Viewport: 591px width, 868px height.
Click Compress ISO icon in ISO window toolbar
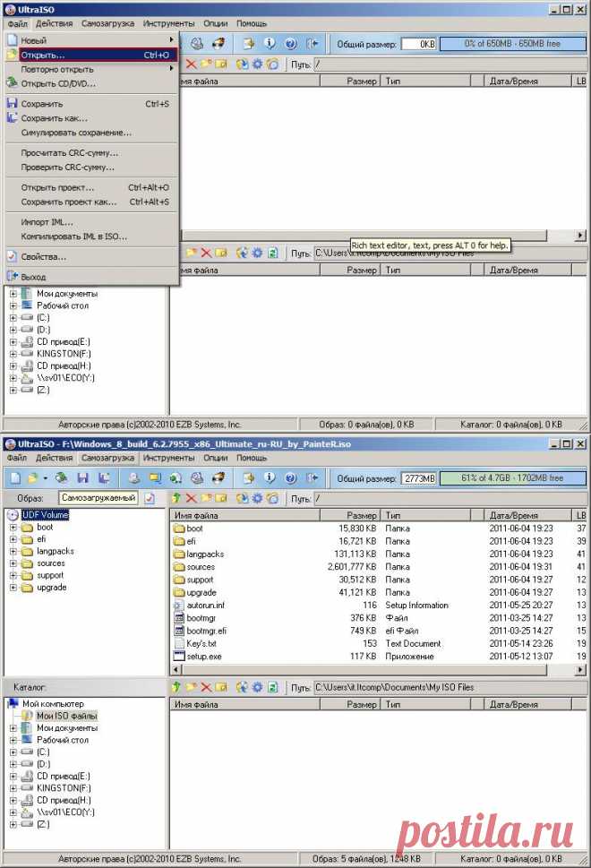tap(176, 477)
